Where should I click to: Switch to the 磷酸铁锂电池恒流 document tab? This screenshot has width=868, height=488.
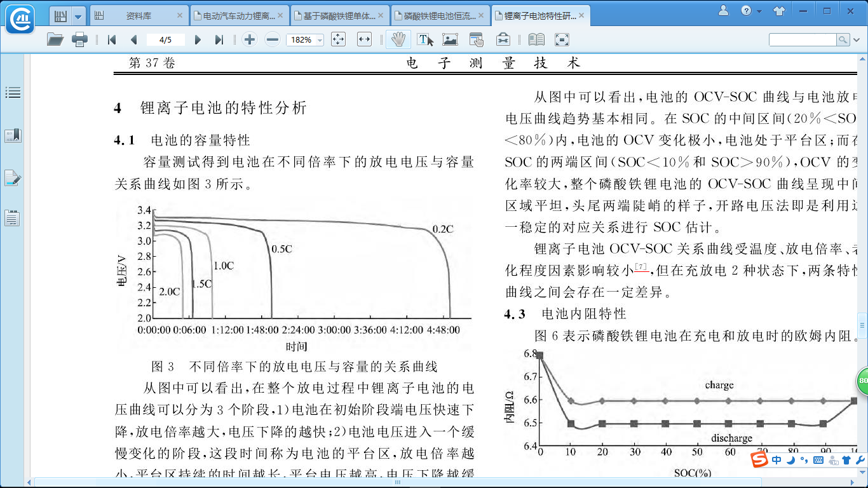(x=439, y=15)
